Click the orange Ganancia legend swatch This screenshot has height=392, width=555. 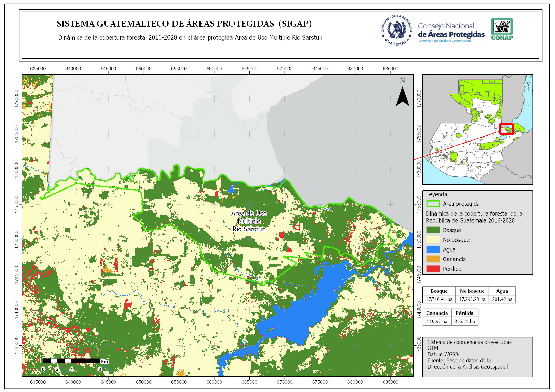(x=433, y=259)
